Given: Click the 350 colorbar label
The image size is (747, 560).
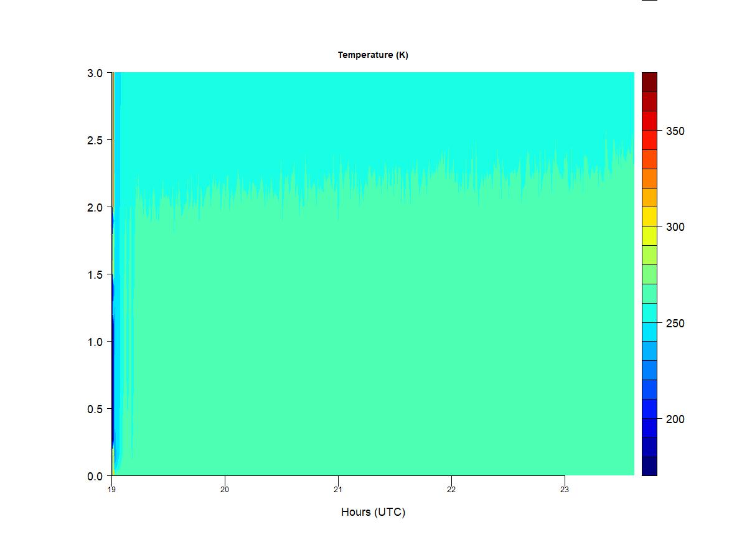Looking at the screenshot, I should point(675,131).
